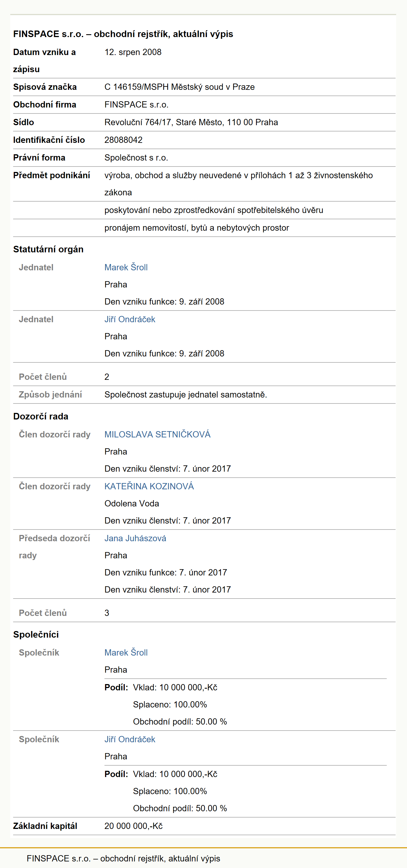Open KATEŘINA KOZINOVÁ profile link
Screen dimensions: 407x868
149,486
